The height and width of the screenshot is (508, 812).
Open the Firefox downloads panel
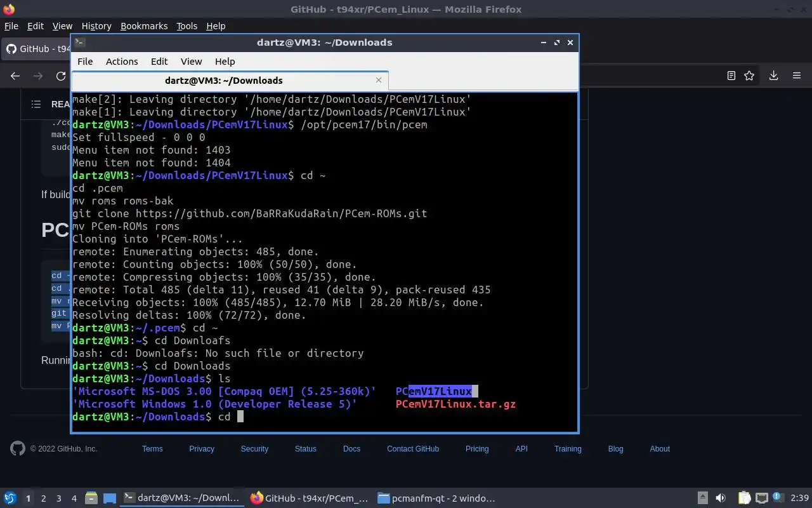(x=773, y=76)
